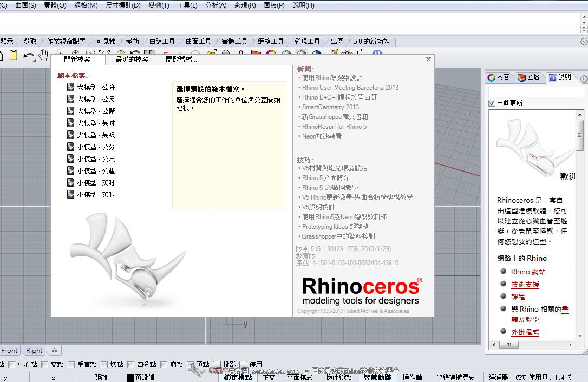This screenshot has height=382, width=588.
Task: Enable 交點 object snap checkbox
Action: [x=44, y=365]
